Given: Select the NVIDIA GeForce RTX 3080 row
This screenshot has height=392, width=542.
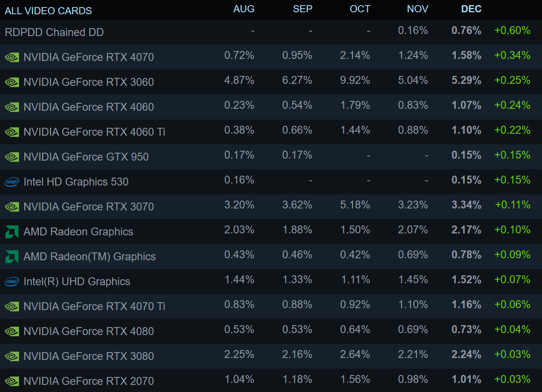Looking at the screenshot, I should click(x=271, y=356).
